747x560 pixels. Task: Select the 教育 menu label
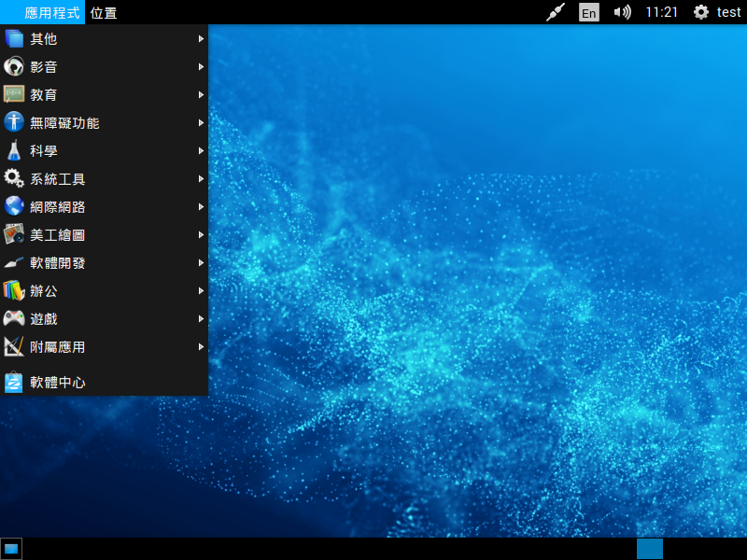coord(44,95)
